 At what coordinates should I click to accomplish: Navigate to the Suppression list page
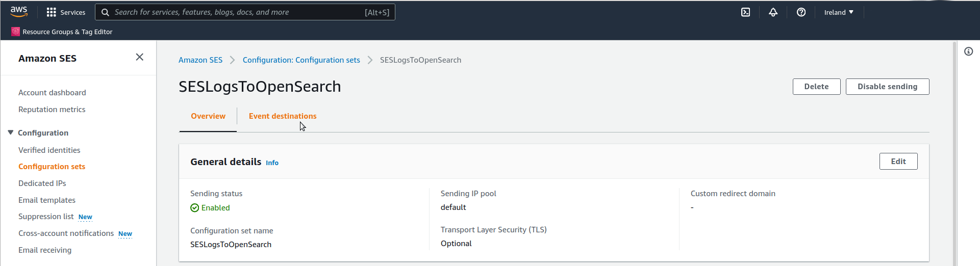(x=46, y=217)
